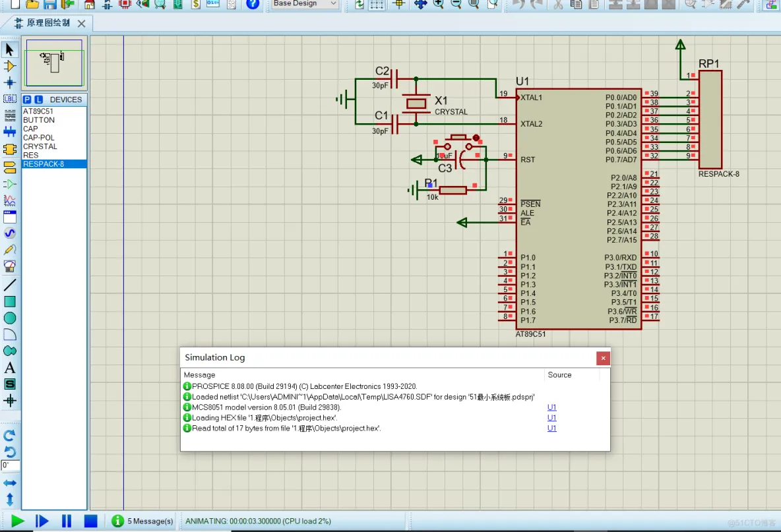Viewport: 781px width, 532px height.
Task: Select the Selection Mode arrow tool
Action: coord(9,49)
